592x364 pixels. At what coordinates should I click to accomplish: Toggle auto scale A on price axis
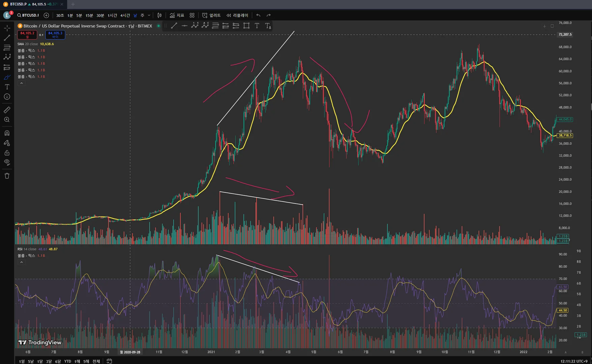coord(565,352)
